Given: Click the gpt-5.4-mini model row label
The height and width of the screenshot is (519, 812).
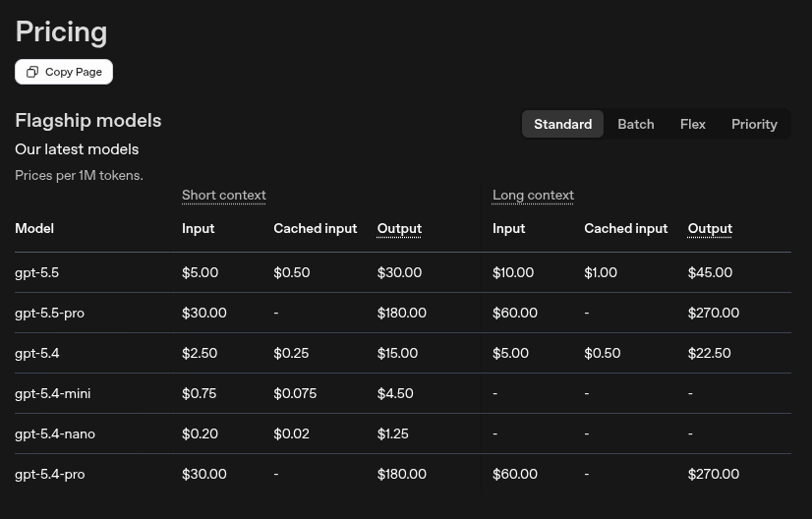Looking at the screenshot, I should coord(53,393).
